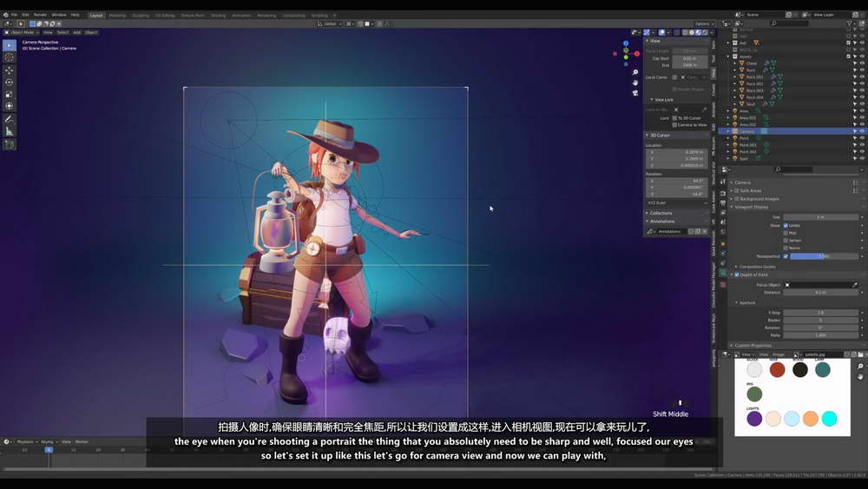Expand the Collections panel in sidebar
This screenshot has width=868, height=489.
(x=648, y=213)
